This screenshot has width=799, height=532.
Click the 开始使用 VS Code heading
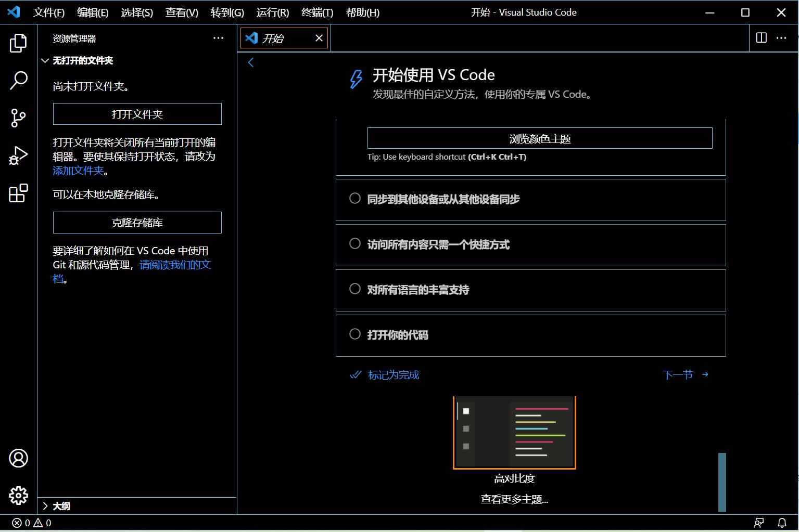click(434, 75)
